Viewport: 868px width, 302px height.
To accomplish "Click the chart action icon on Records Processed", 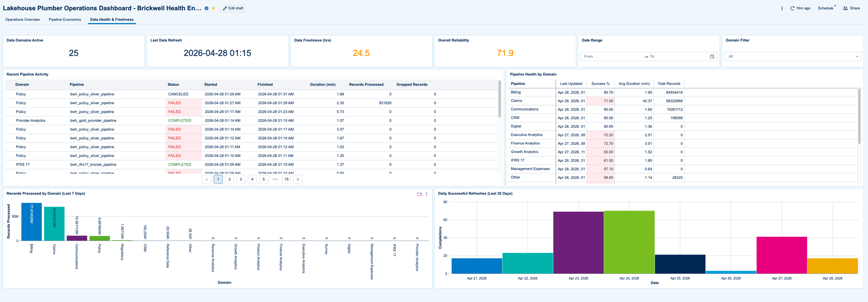I will (x=420, y=194).
